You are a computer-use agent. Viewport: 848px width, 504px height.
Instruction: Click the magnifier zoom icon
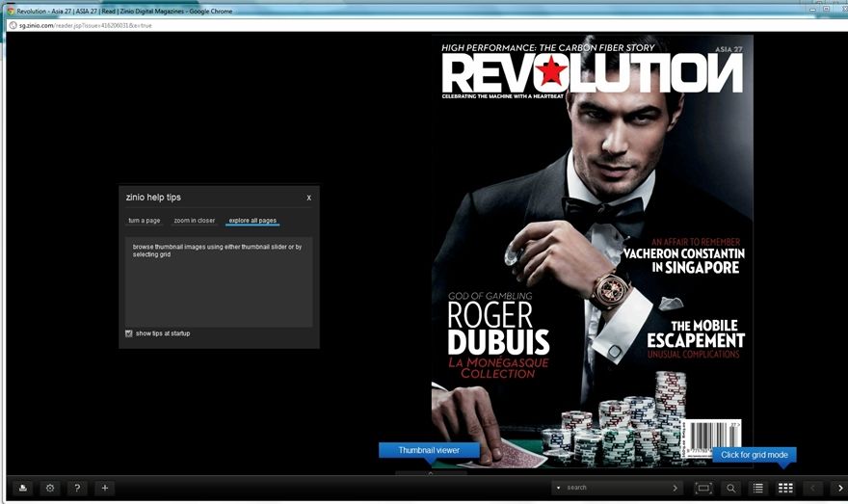[730, 488]
